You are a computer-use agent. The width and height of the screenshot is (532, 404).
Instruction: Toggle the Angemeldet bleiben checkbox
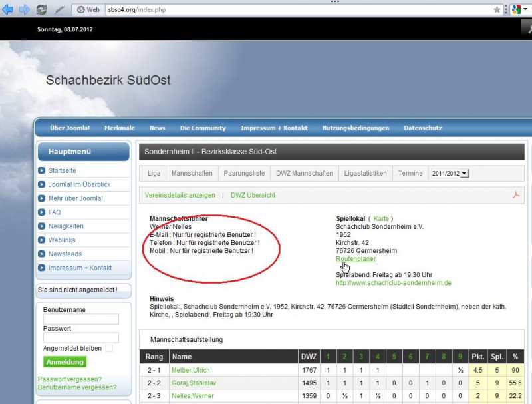[109, 348]
